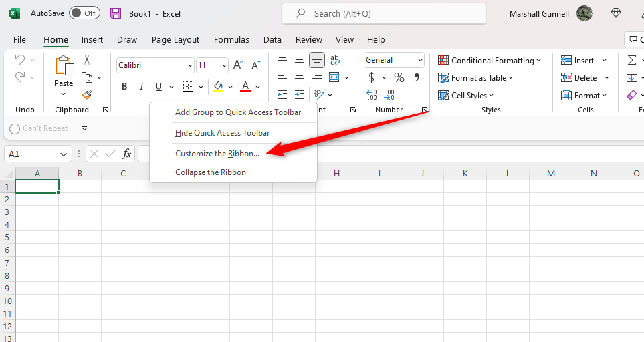This screenshot has height=342, width=644.
Task: Click the diamond premium icon in title bar
Action: pyautogui.click(x=616, y=13)
